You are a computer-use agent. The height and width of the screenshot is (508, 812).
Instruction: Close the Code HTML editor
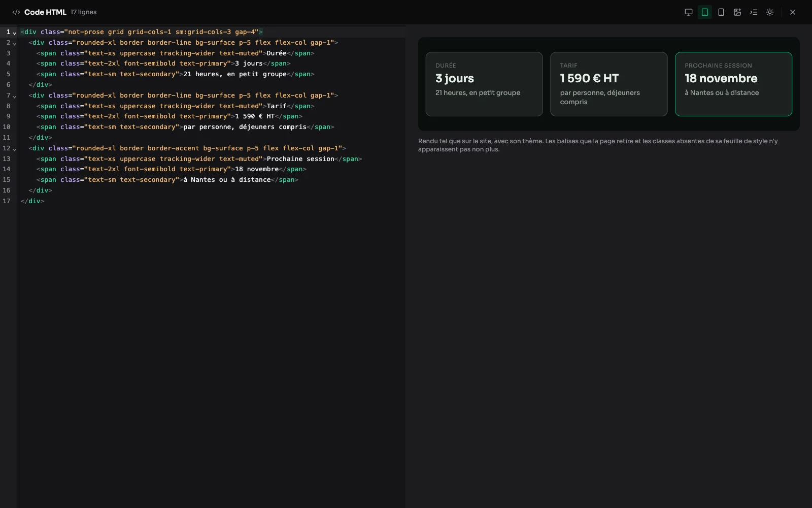pyautogui.click(x=793, y=12)
